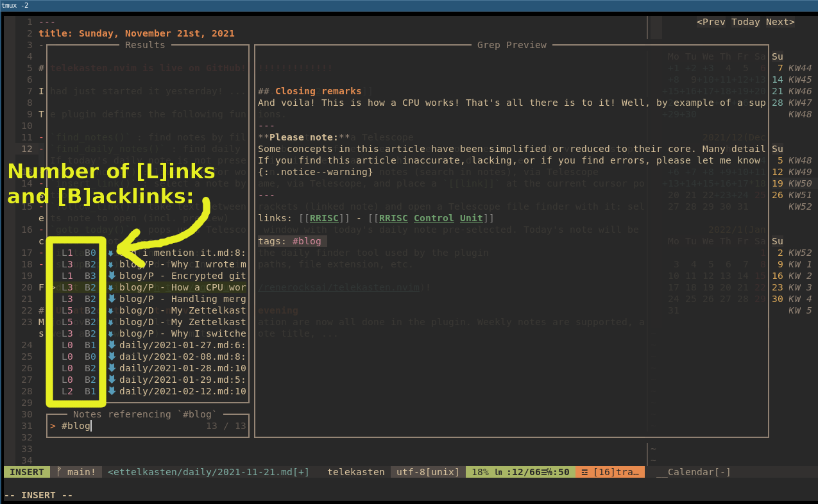This screenshot has height=504, width=818.
Task: Click the warning icon in orange [16]tra segment
Action: point(584,472)
